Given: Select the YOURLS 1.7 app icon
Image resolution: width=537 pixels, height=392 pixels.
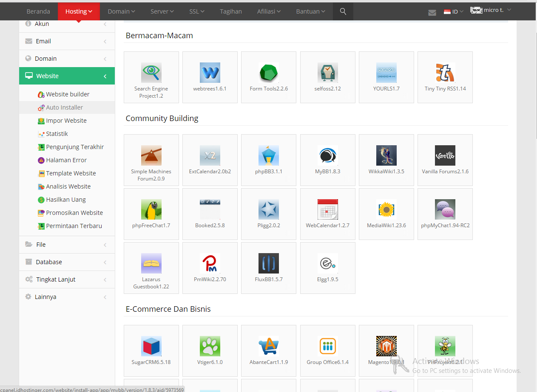Looking at the screenshot, I should [386, 73].
